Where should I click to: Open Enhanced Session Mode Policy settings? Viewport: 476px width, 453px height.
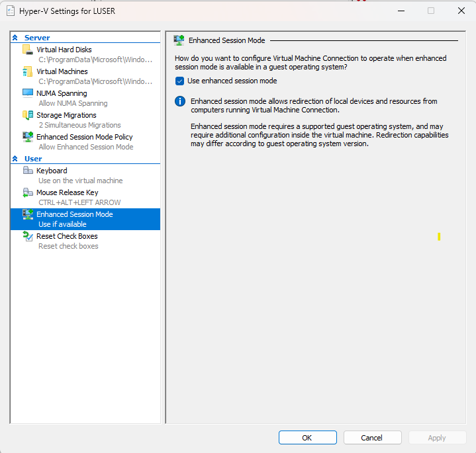coord(85,142)
